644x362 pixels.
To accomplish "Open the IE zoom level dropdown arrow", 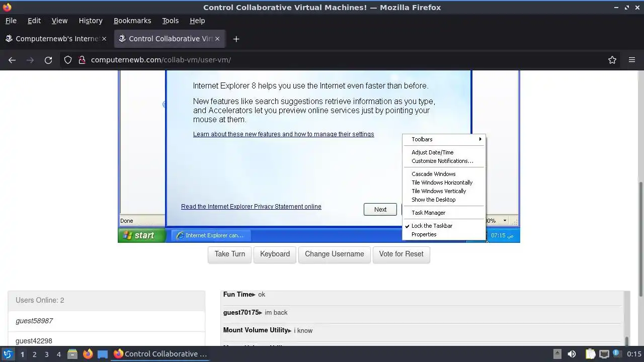I will pyautogui.click(x=505, y=221).
